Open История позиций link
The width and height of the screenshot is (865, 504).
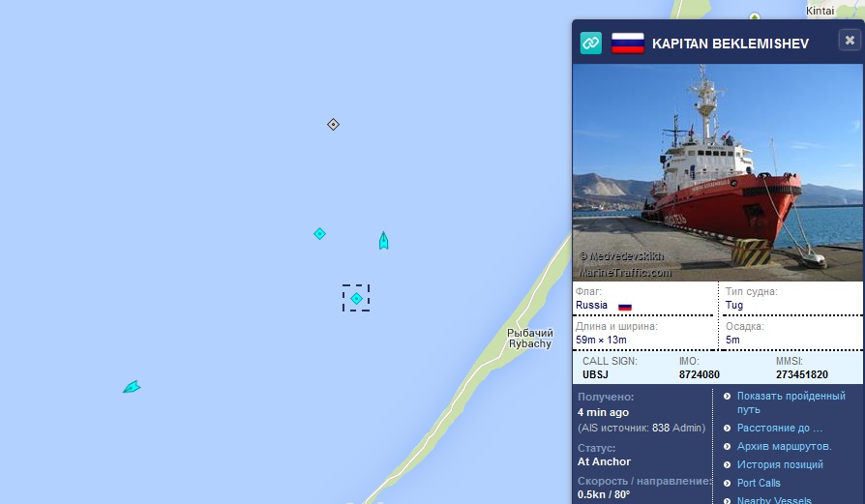pos(780,464)
